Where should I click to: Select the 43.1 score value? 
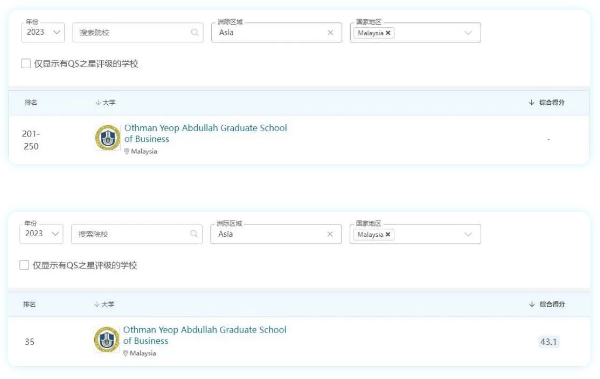pyautogui.click(x=548, y=341)
